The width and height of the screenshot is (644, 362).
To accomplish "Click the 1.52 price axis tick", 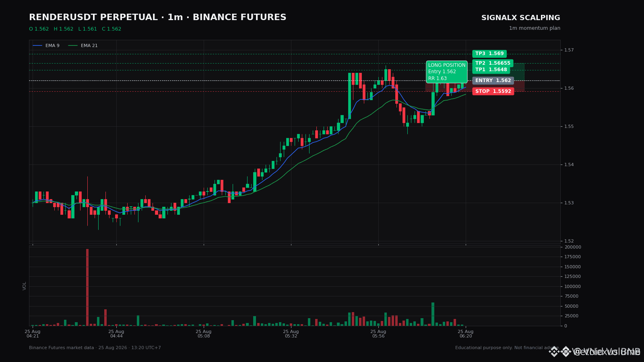I will pos(569,241).
